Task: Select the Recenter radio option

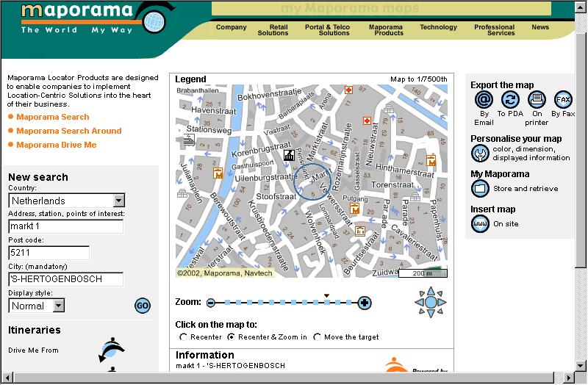Action: 183,337
